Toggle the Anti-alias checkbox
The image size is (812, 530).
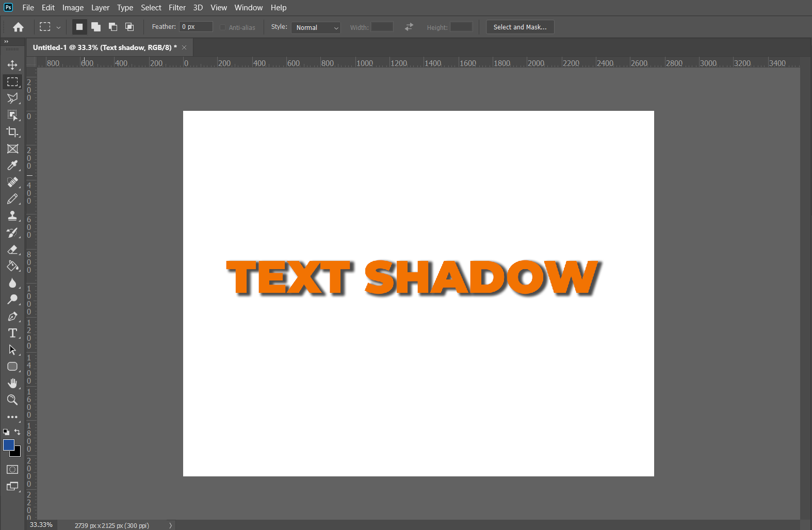click(223, 27)
